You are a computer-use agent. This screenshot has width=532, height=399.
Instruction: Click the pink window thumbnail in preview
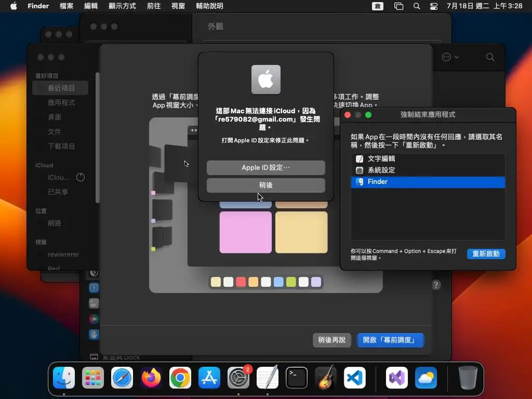click(246, 232)
